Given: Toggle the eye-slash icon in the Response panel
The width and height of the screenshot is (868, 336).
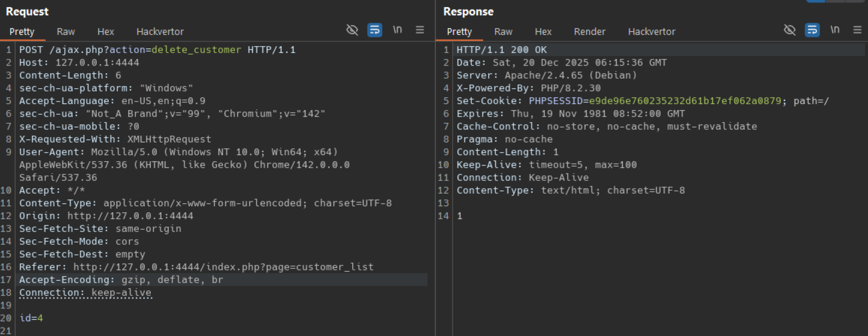Looking at the screenshot, I should click(x=790, y=30).
